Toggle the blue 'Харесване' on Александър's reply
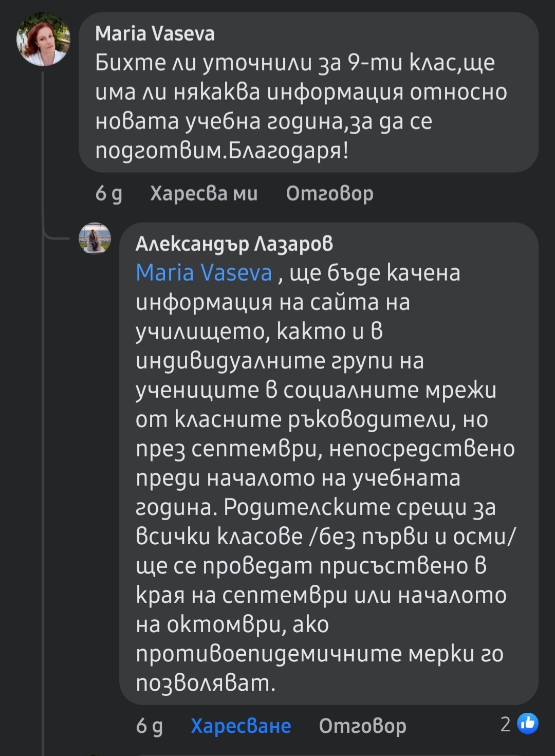Viewport: 555px width, 756px height. tap(240, 726)
